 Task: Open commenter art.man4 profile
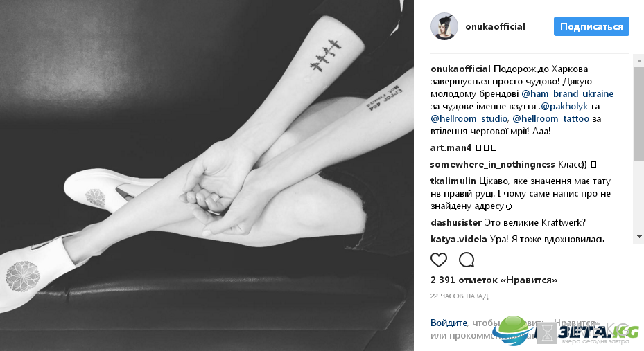(451, 147)
